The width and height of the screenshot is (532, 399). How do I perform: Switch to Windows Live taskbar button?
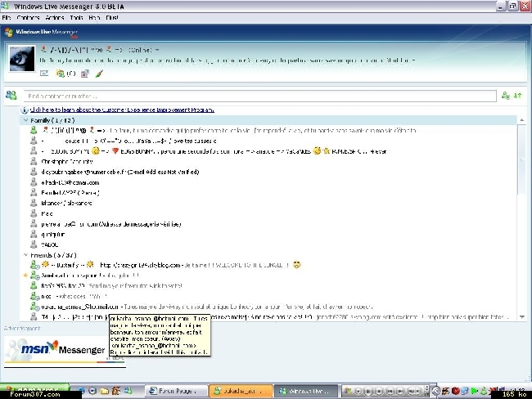306,391
